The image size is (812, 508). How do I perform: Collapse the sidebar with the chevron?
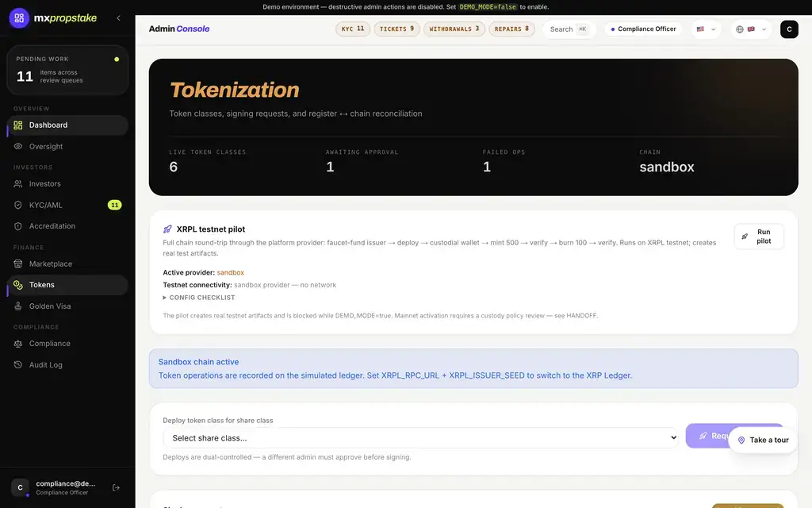119,18
